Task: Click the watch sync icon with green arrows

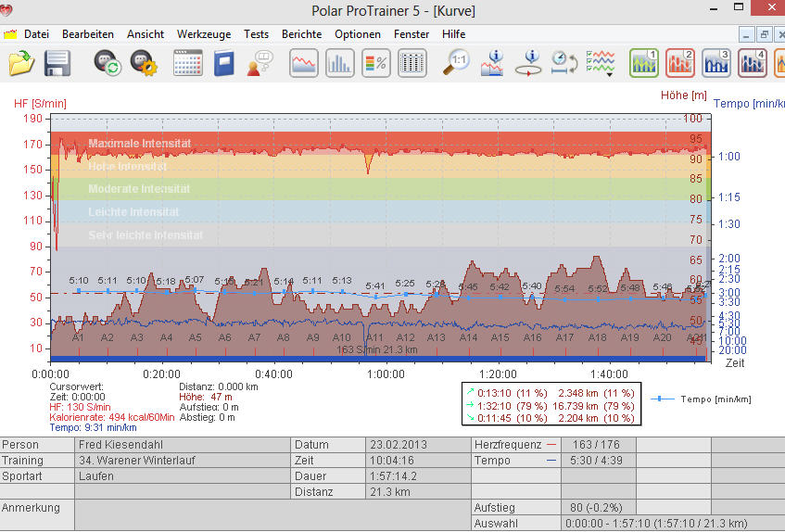Action: [108, 63]
